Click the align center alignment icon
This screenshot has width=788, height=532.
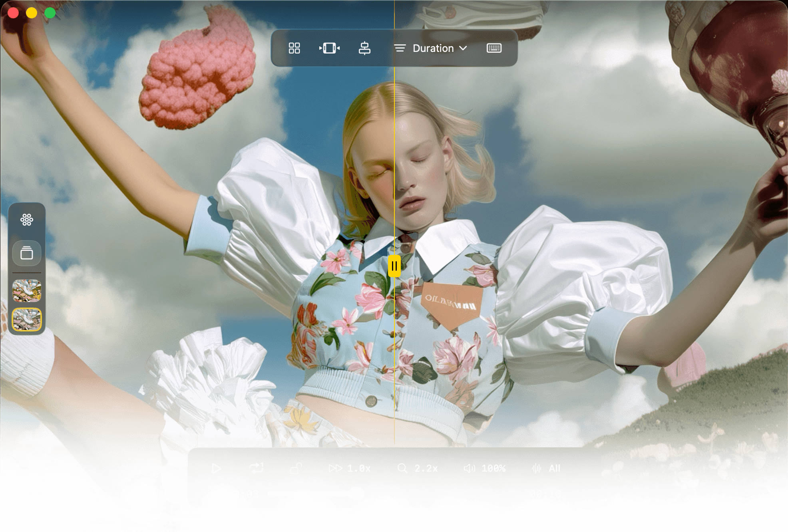(x=364, y=48)
